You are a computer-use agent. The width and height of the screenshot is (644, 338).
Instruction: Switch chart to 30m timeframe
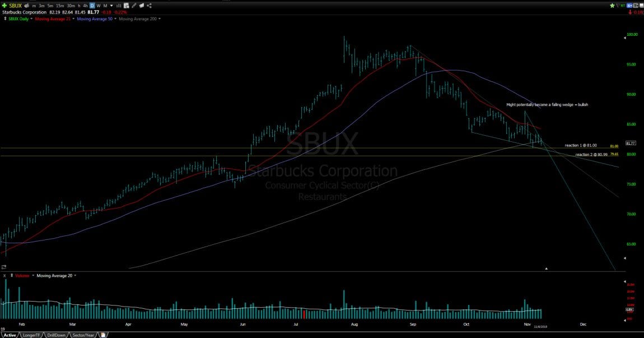[71, 6]
